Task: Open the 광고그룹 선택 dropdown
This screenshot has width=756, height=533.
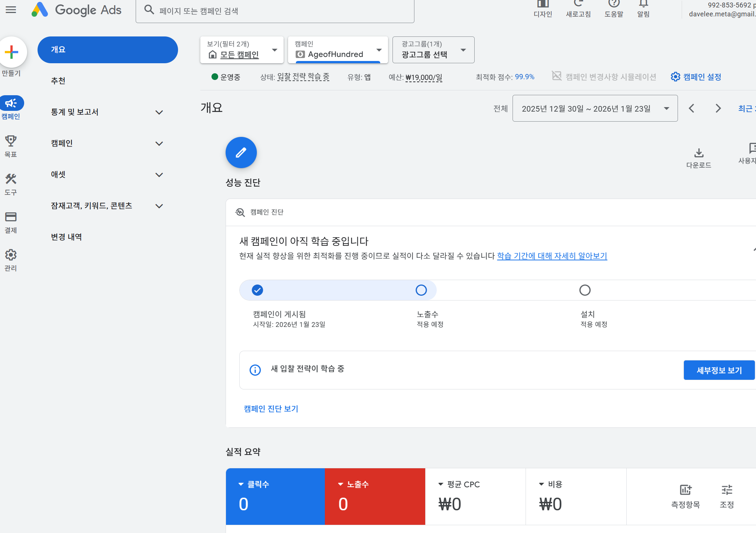Action: tap(433, 50)
